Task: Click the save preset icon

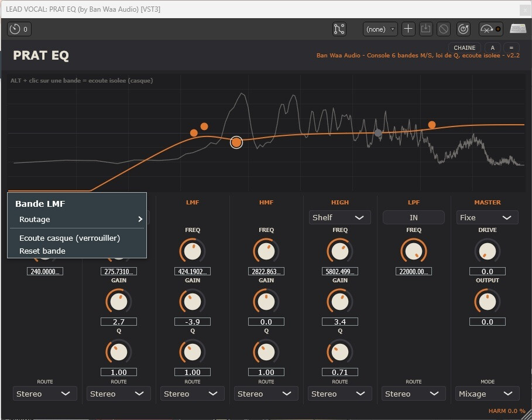Action: 425,29
